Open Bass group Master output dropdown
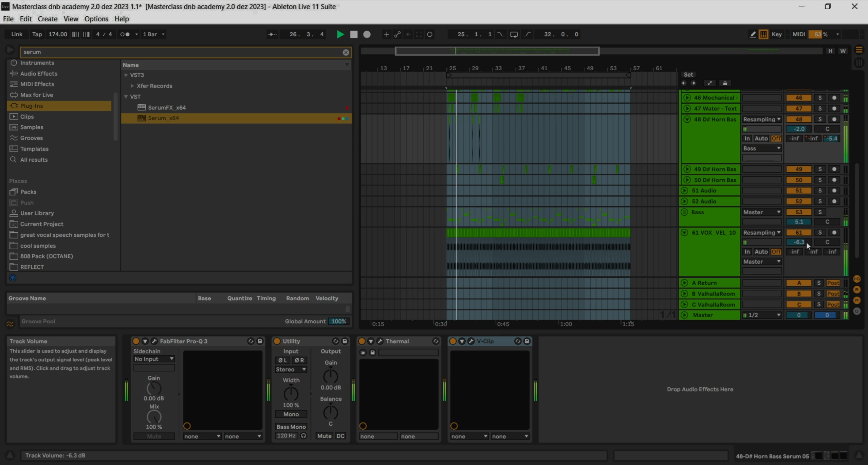868x465 pixels. (762, 212)
